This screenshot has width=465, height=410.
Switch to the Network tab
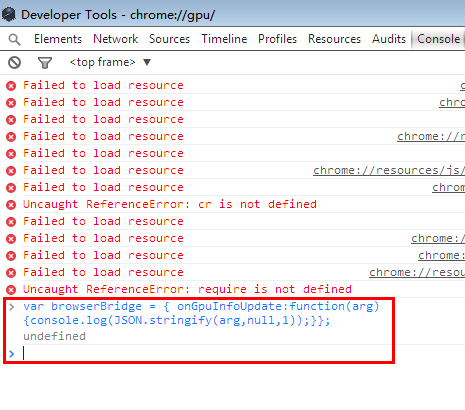coord(116,39)
